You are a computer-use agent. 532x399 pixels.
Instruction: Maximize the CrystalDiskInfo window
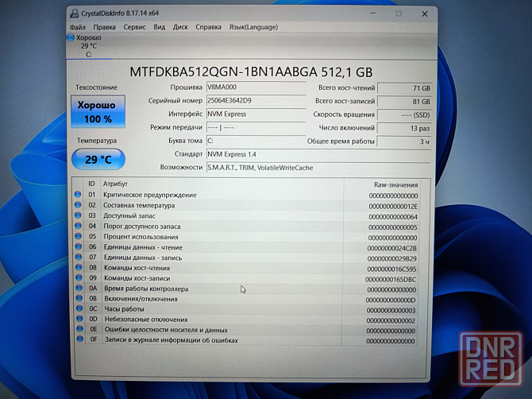(x=398, y=14)
